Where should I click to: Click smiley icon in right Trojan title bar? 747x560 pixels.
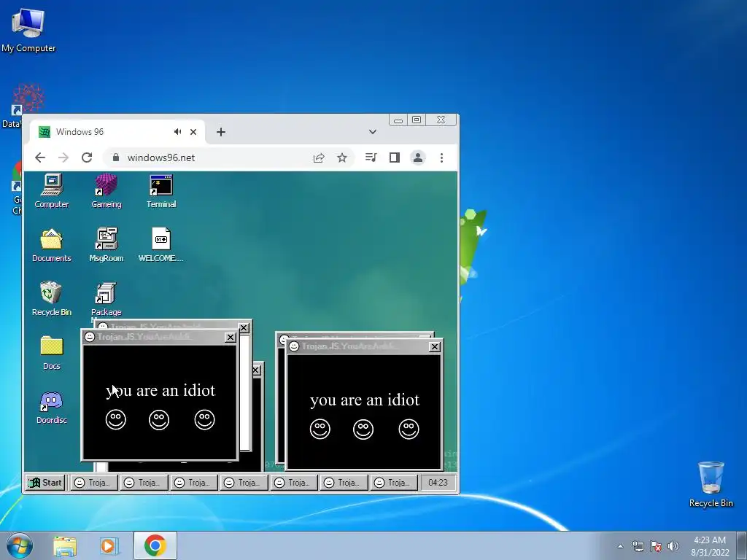[294, 346]
